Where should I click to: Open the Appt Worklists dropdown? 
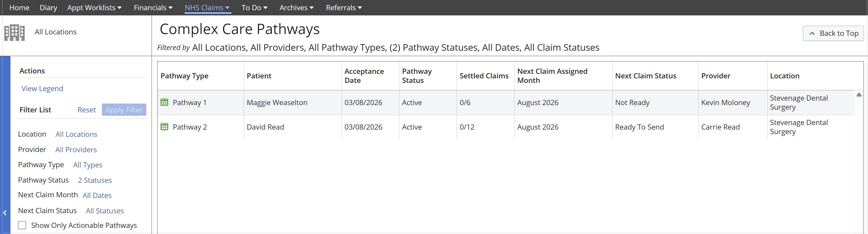95,7
